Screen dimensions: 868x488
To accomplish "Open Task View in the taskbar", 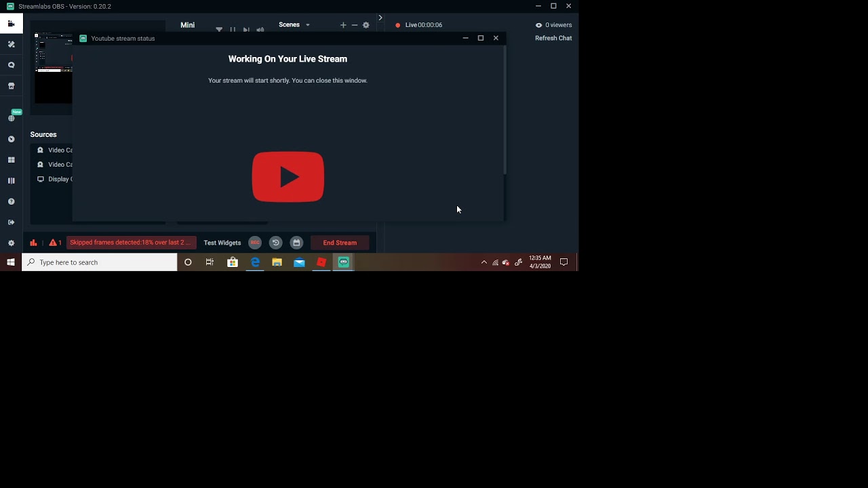I will click(210, 262).
